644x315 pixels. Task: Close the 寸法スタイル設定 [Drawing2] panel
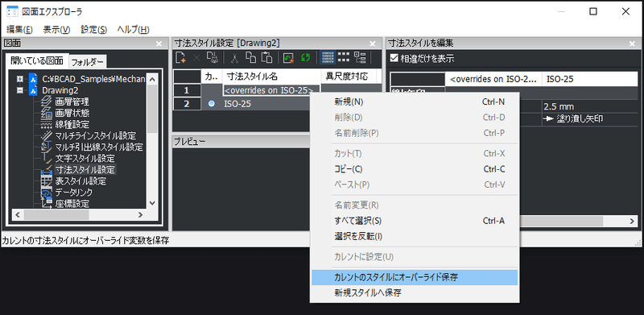tap(373, 43)
